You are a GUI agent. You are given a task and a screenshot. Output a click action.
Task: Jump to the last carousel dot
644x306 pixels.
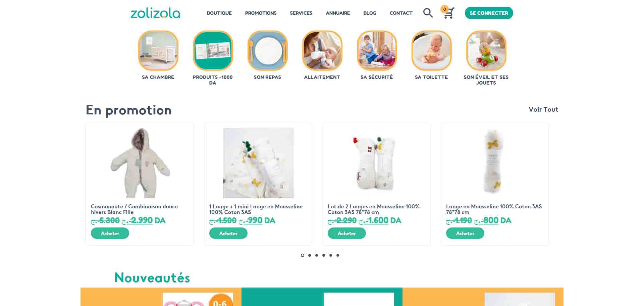(338, 255)
